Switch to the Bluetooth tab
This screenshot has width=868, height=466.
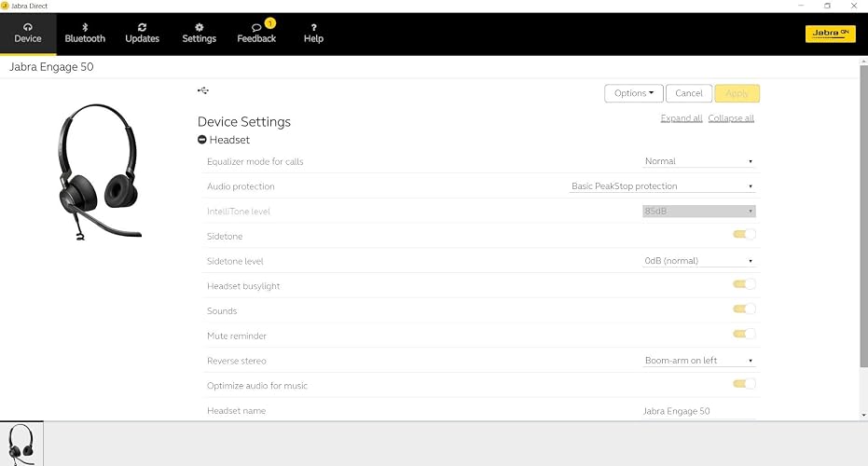click(x=85, y=34)
